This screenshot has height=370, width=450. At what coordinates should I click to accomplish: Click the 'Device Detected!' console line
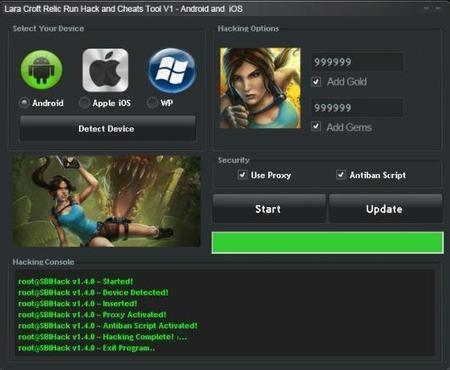pos(93,293)
